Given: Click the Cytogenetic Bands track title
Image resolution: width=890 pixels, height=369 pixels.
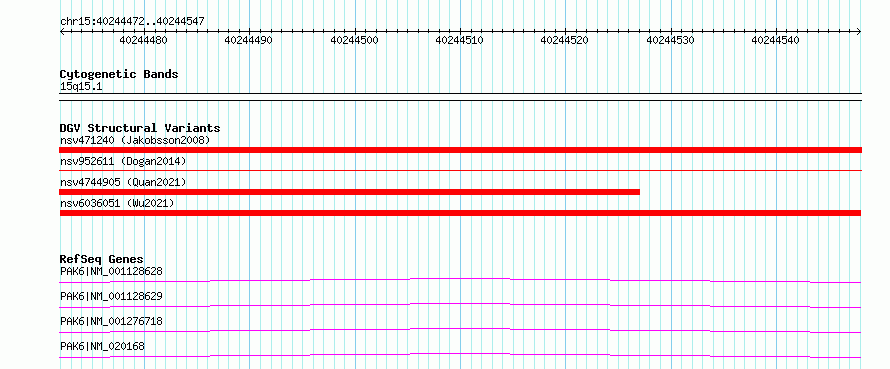Looking at the screenshot, I should click(x=119, y=74).
